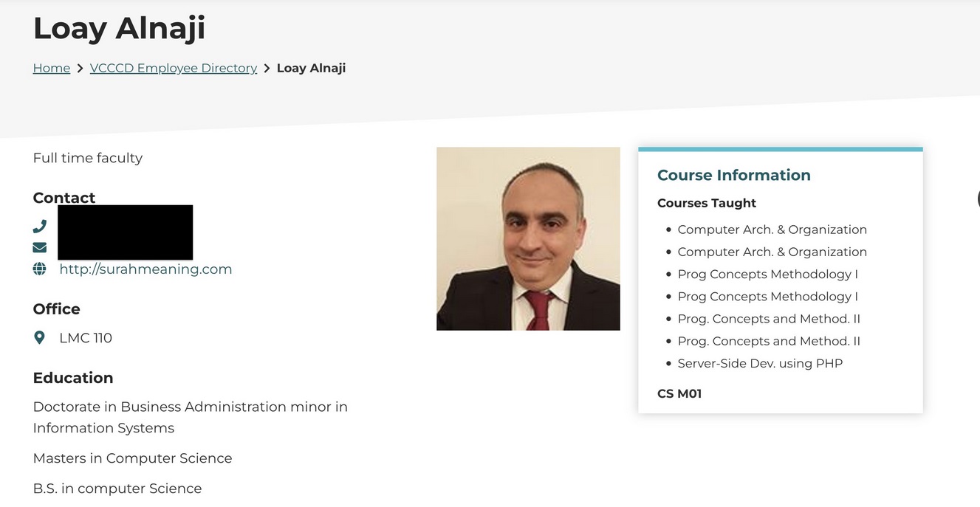Visit the surahmeaning.com website link

(145, 269)
